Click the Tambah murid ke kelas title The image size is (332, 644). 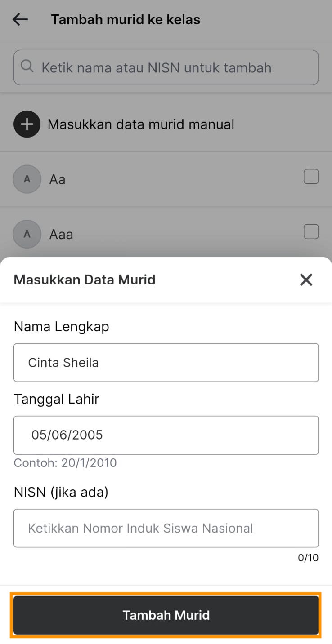[x=126, y=20]
